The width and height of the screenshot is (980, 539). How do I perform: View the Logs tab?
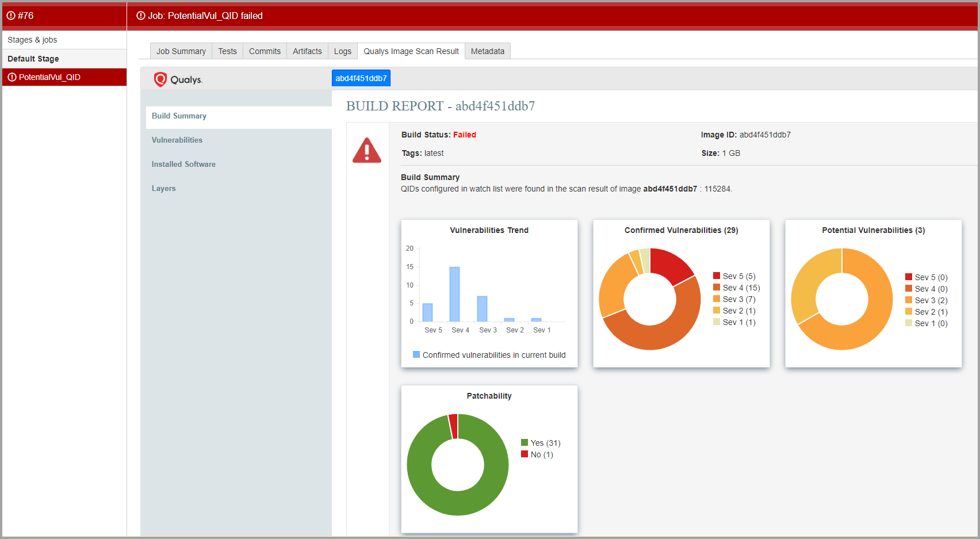coord(343,51)
